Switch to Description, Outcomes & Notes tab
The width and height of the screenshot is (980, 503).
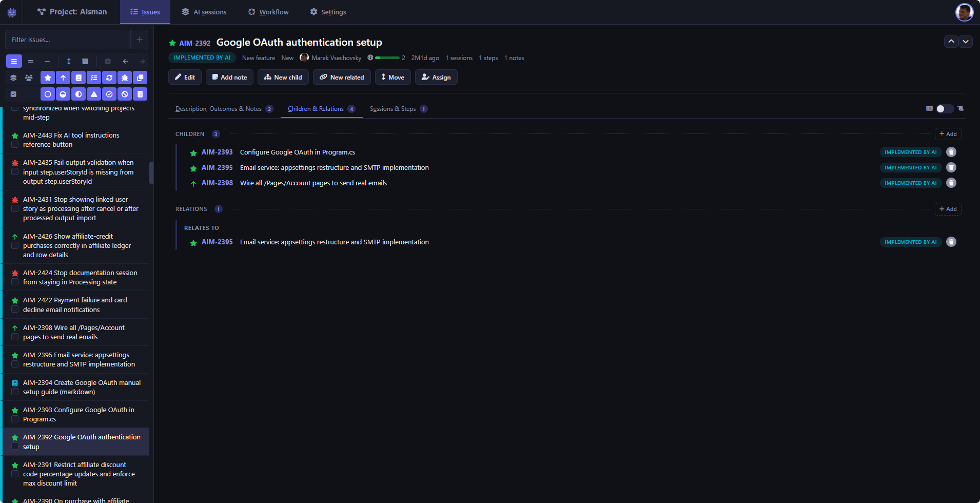[x=224, y=109]
